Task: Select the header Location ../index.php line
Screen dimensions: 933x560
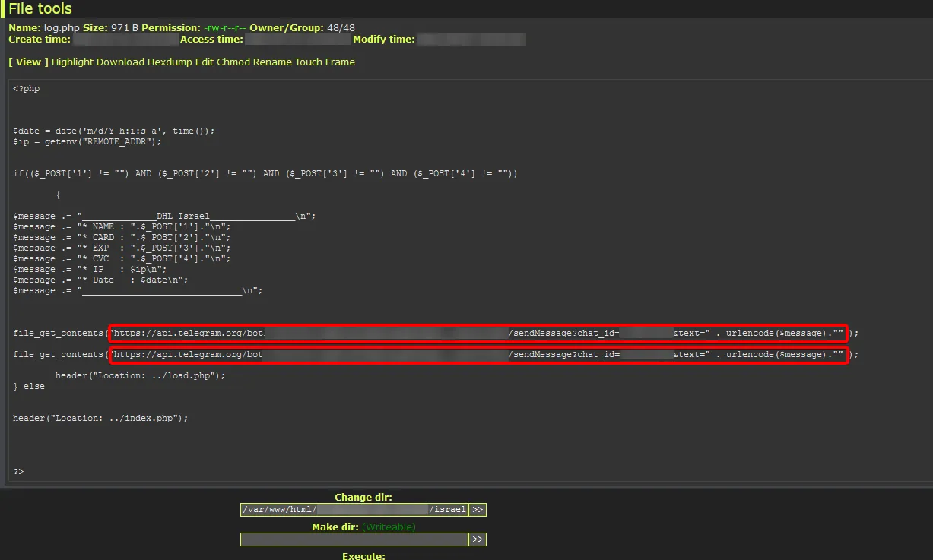Action: point(100,419)
